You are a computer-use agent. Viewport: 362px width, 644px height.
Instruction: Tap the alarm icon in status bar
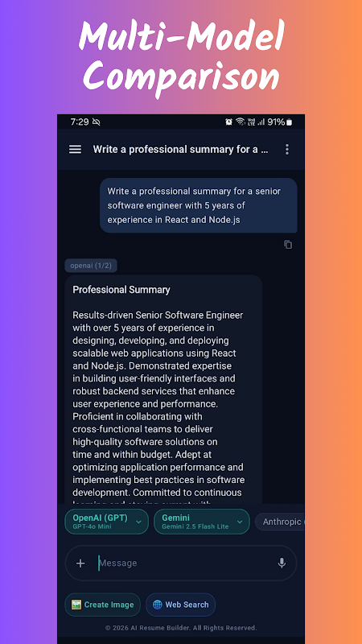pyautogui.click(x=228, y=122)
